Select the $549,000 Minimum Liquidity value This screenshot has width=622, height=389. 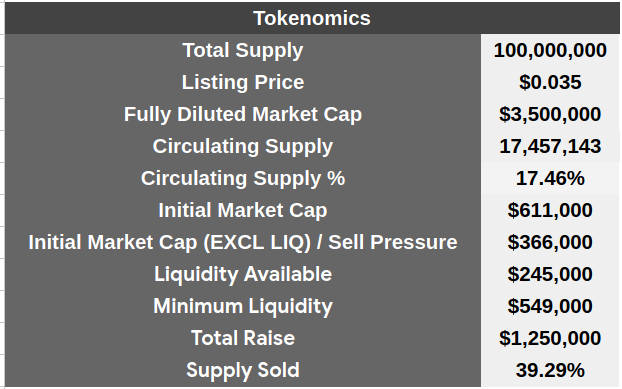click(550, 306)
